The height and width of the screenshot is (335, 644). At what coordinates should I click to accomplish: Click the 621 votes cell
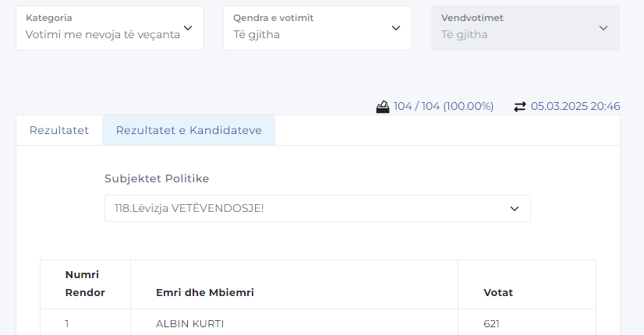[492, 324]
